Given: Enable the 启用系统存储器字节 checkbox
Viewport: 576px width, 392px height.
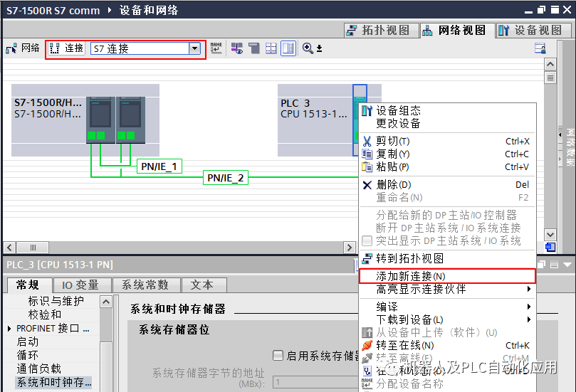Looking at the screenshot, I should click(278, 355).
